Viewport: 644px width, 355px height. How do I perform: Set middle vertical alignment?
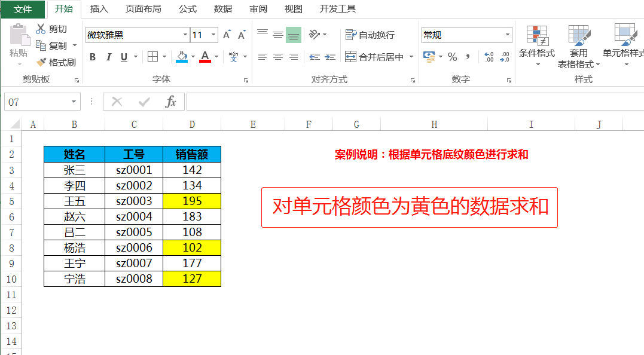[x=278, y=35]
